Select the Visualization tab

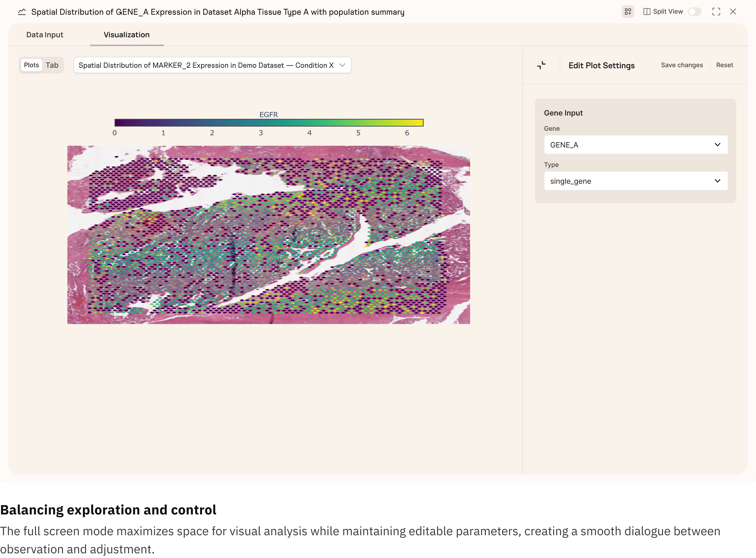pos(126,35)
